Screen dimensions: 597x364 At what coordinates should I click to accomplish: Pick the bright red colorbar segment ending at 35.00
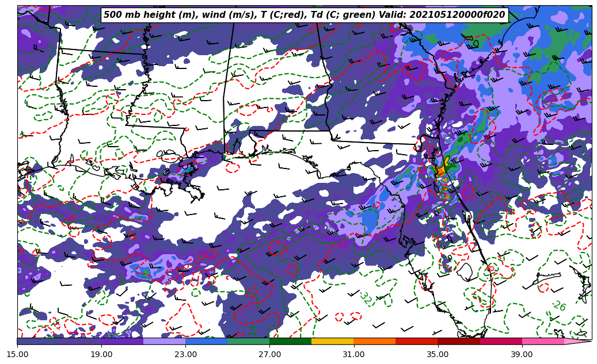click(x=417, y=341)
